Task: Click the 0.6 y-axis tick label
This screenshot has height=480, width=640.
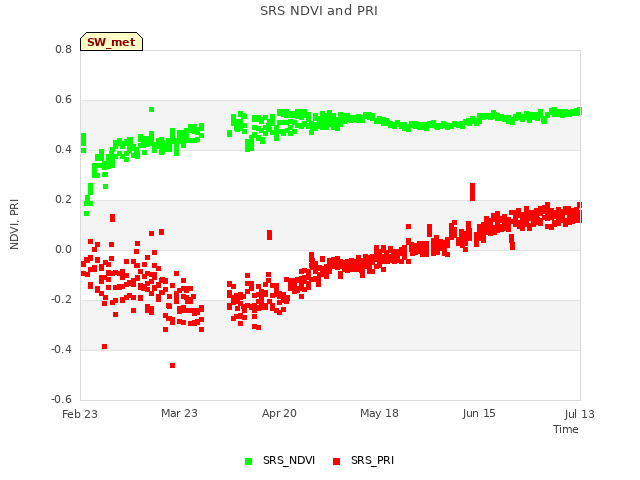Action: (63, 100)
